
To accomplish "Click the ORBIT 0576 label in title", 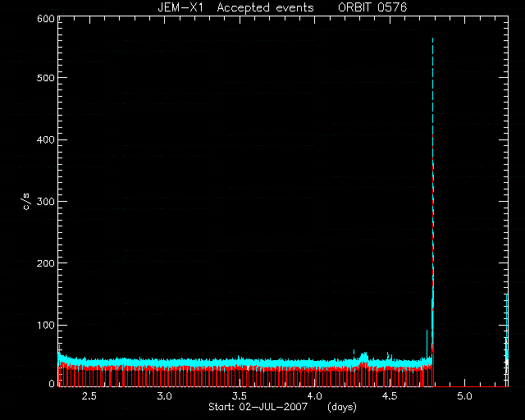I will [372, 7].
